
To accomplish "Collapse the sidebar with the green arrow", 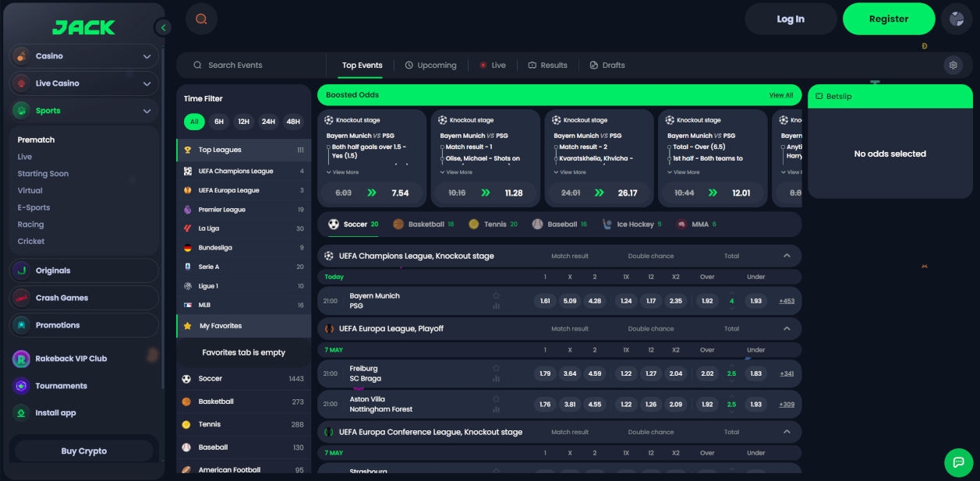I will pyautogui.click(x=164, y=27).
